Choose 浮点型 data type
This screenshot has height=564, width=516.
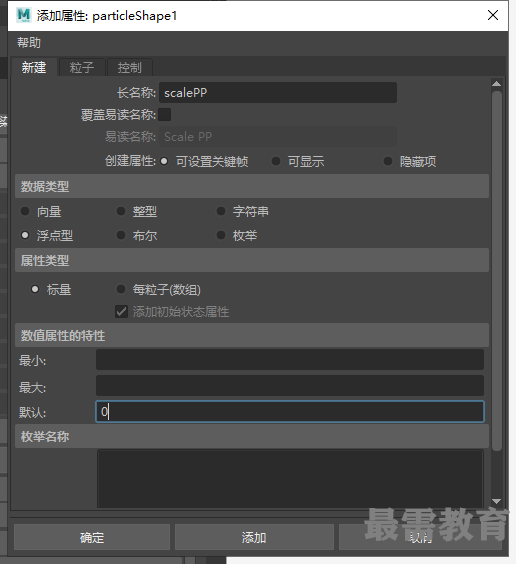[x=25, y=235]
